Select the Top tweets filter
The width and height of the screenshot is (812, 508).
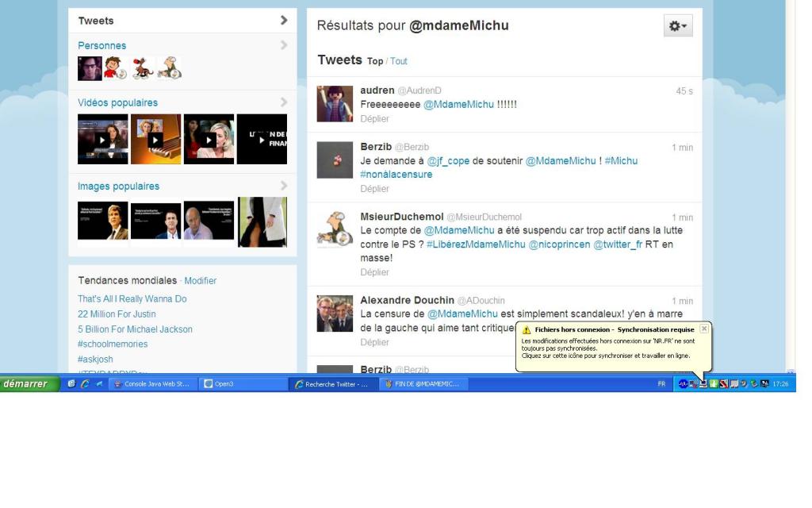(375, 61)
